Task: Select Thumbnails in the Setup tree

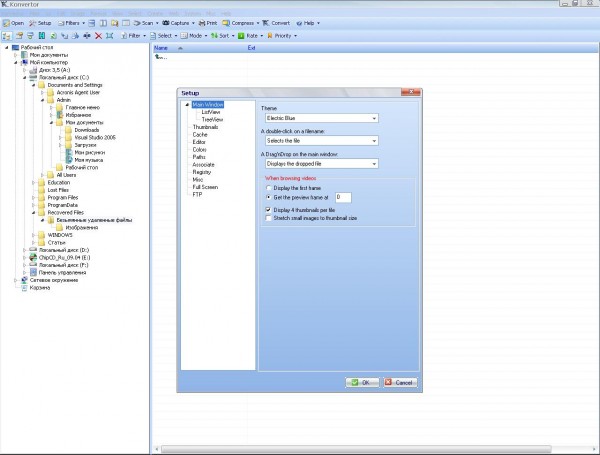Action: click(205, 127)
